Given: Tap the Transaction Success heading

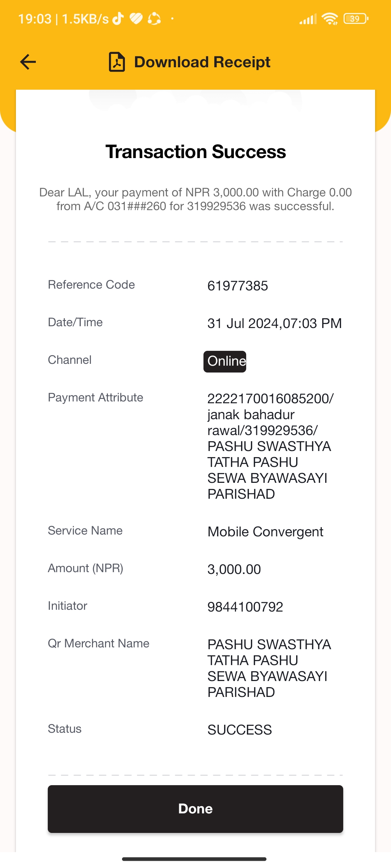Looking at the screenshot, I should click(x=195, y=152).
